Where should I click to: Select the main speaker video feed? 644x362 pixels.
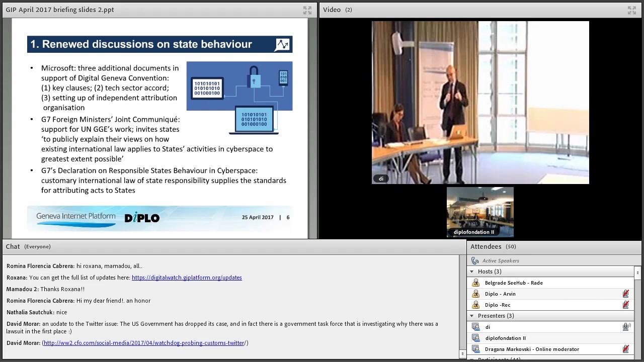480,103
